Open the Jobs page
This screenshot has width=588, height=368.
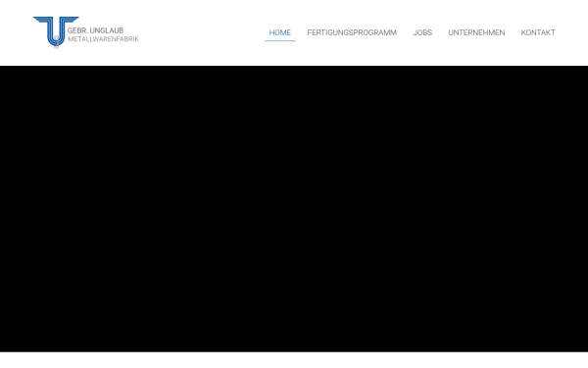[422, 32]
